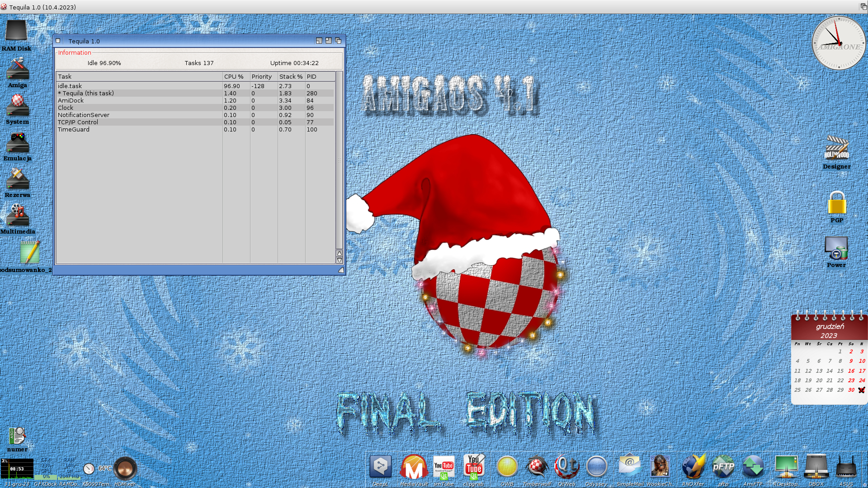This screenshot has height=488, width=868.
Task: Sort task list by Task column header
Action: tap(139, 76)
